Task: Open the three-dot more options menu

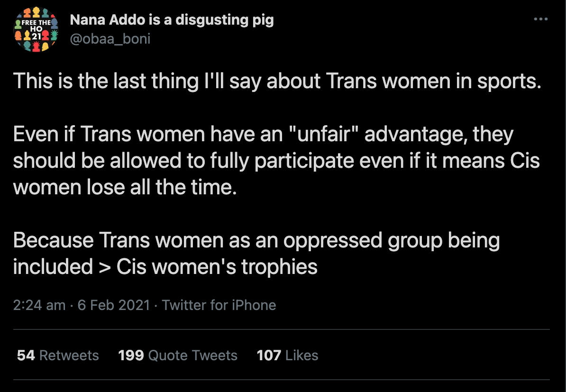Action: pyautogui.click(x=540, y=20)
